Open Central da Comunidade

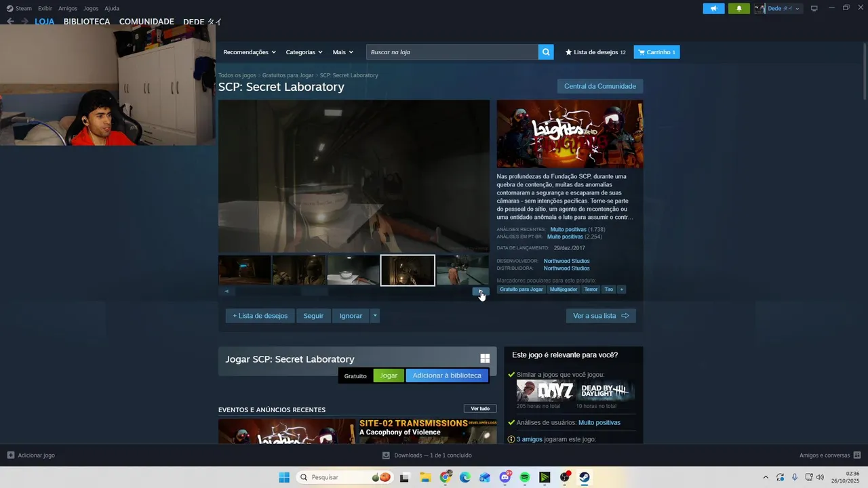click(x=599, y=86)
